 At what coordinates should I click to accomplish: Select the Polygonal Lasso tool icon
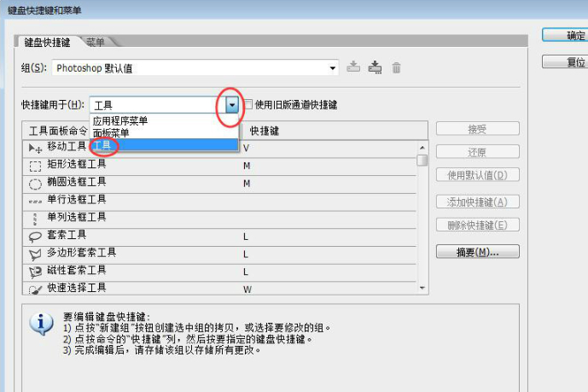tap(35, 255)
